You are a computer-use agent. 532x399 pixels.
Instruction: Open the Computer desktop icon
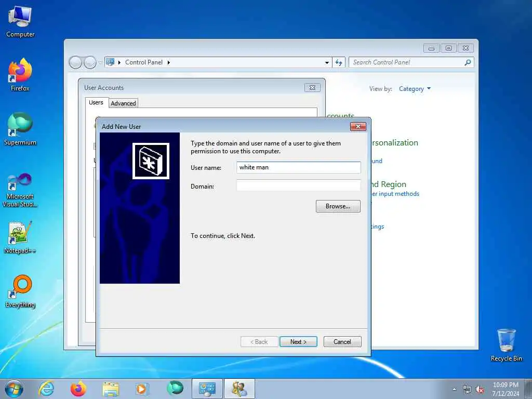pos(20,22)
